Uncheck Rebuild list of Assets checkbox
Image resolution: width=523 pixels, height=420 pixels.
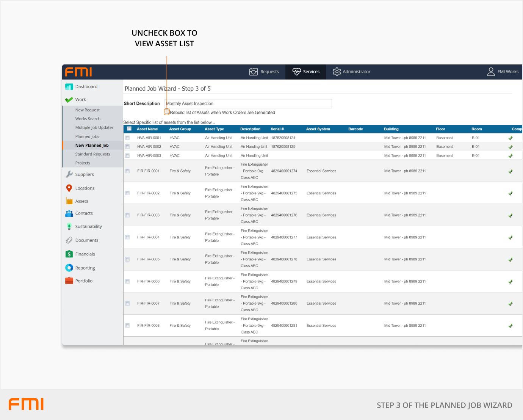(x=167, y=112)
